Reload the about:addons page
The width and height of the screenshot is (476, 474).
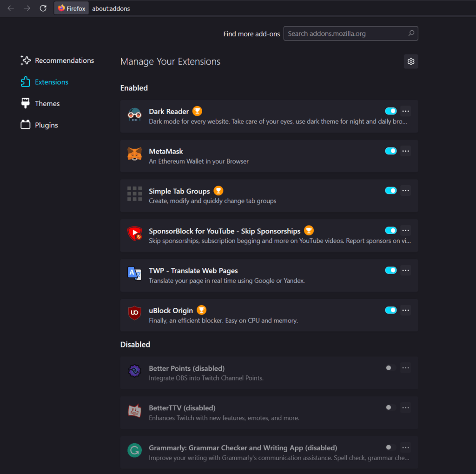(x=43, y=8)
